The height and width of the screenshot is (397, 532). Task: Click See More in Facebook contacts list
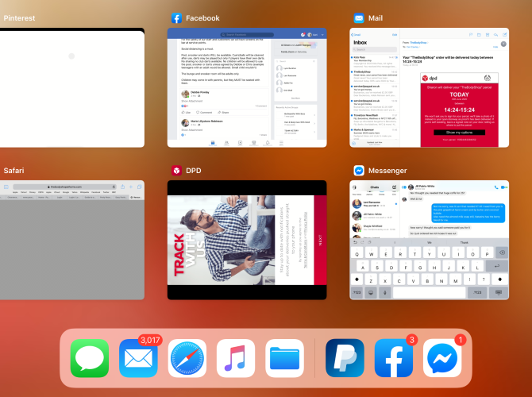tap(295, 98)
